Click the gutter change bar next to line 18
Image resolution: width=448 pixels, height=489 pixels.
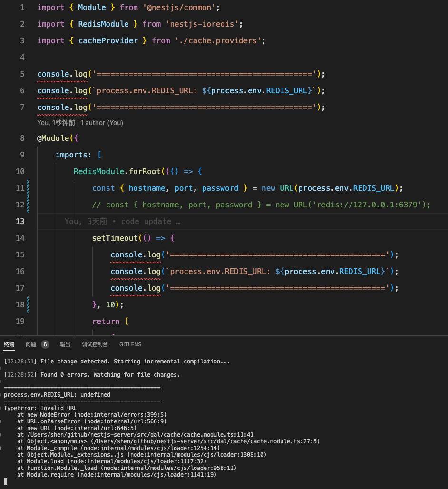[28, 304]
